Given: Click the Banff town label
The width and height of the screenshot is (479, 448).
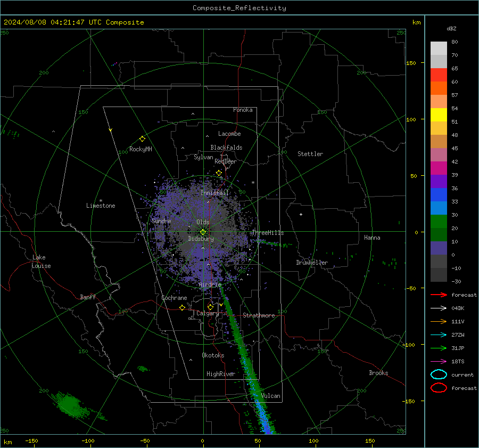Looking at the screenshot, I should click(88, 297).
